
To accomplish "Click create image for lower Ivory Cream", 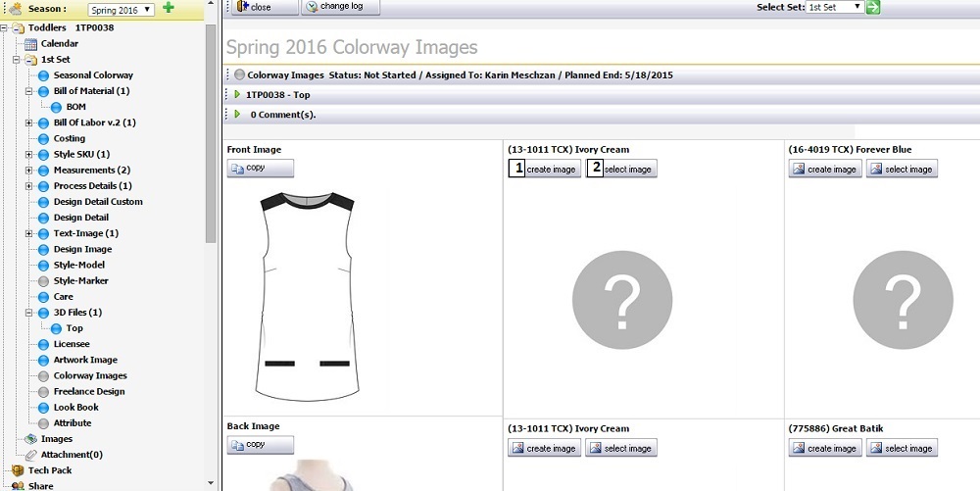I will 544,448.
